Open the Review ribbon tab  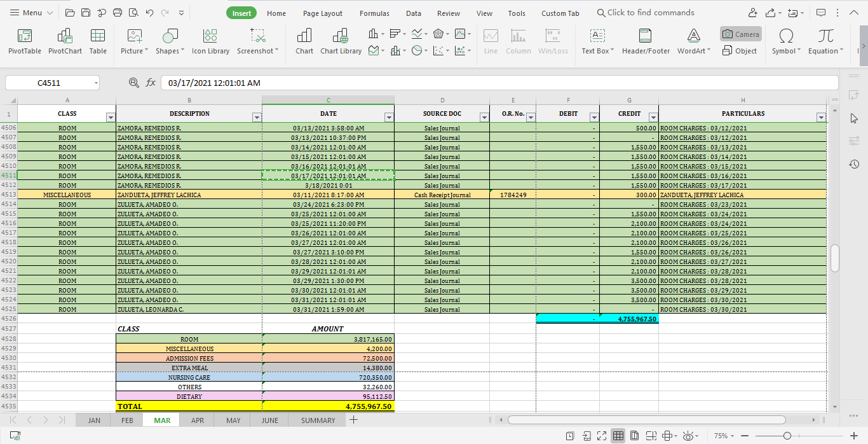pos(449,13)
